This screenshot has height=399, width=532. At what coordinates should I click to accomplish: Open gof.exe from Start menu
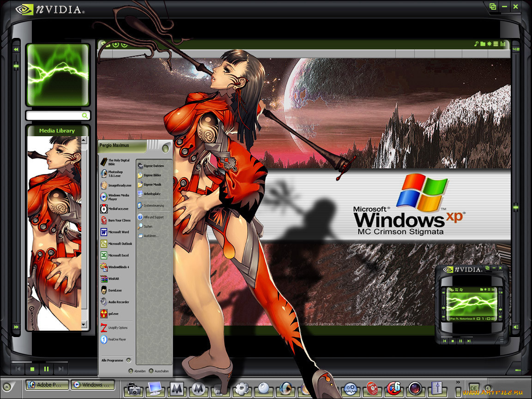109,314
